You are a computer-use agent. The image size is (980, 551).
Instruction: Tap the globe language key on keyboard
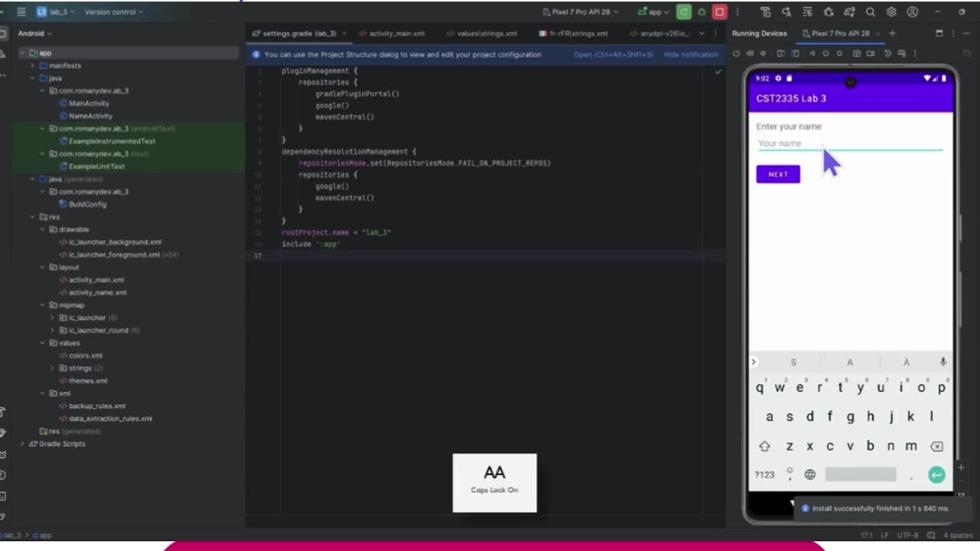coord(810,474)
